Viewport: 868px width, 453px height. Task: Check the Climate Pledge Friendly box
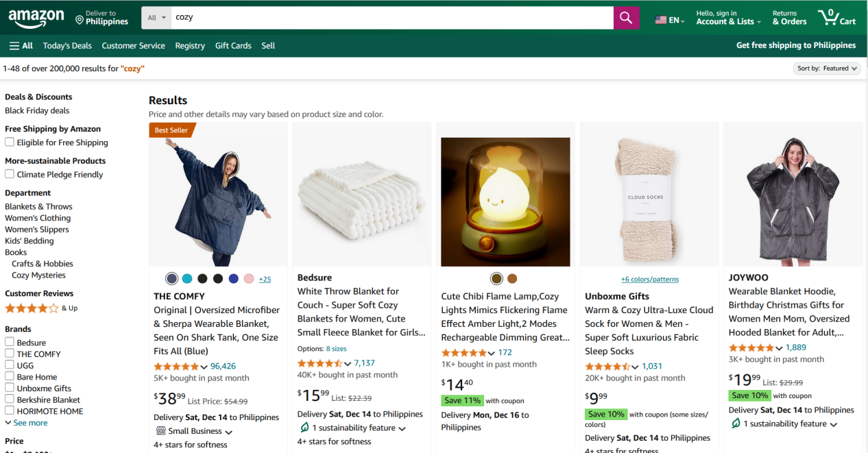pos(10,174)
